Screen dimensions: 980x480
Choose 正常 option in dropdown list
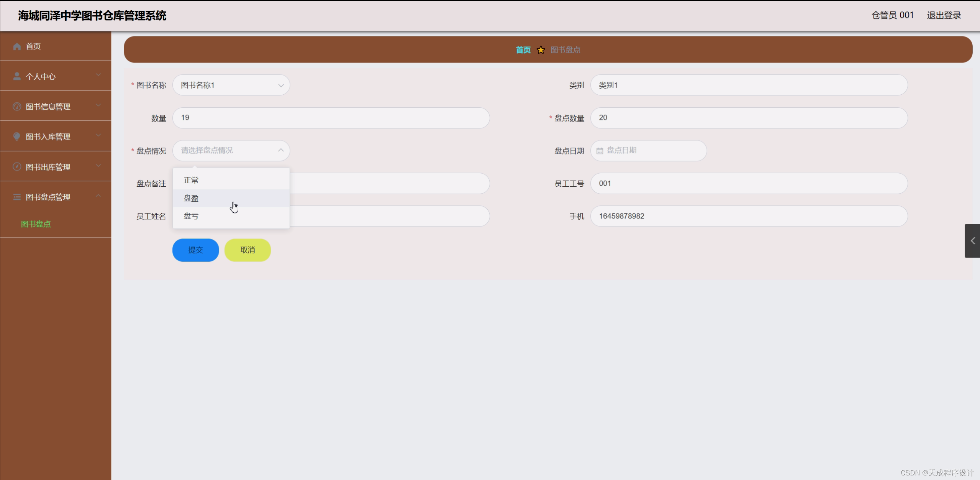click(191, 180)
